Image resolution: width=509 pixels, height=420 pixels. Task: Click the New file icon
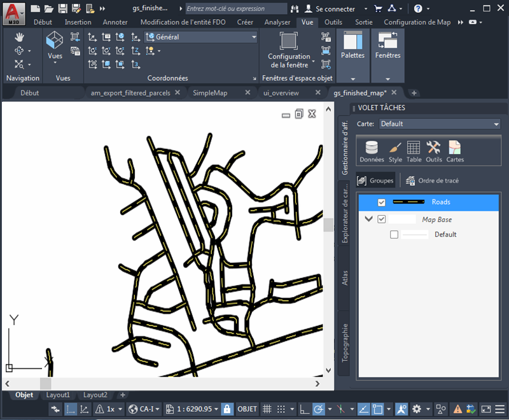(x=35, y=8)
